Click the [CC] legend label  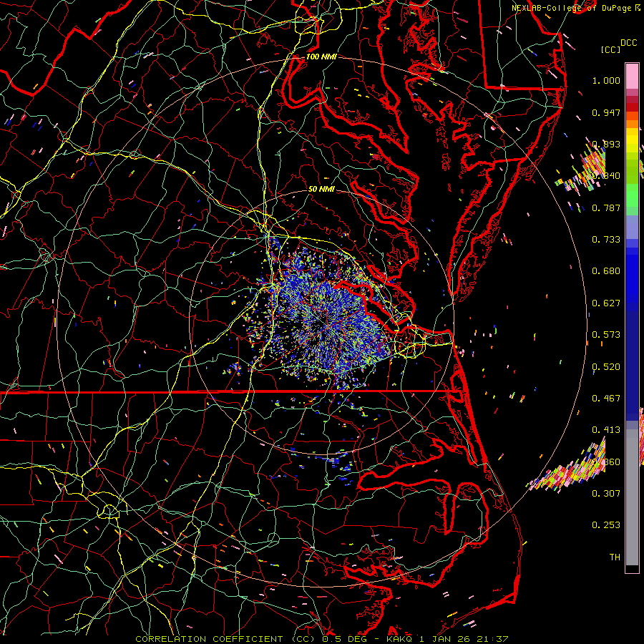[611, 49]
